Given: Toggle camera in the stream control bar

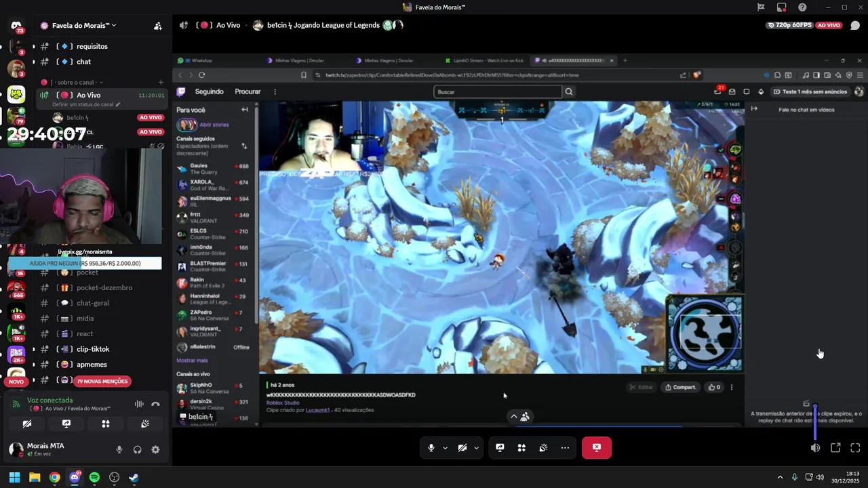Looking at the screenshot, I should pos(462,447).
